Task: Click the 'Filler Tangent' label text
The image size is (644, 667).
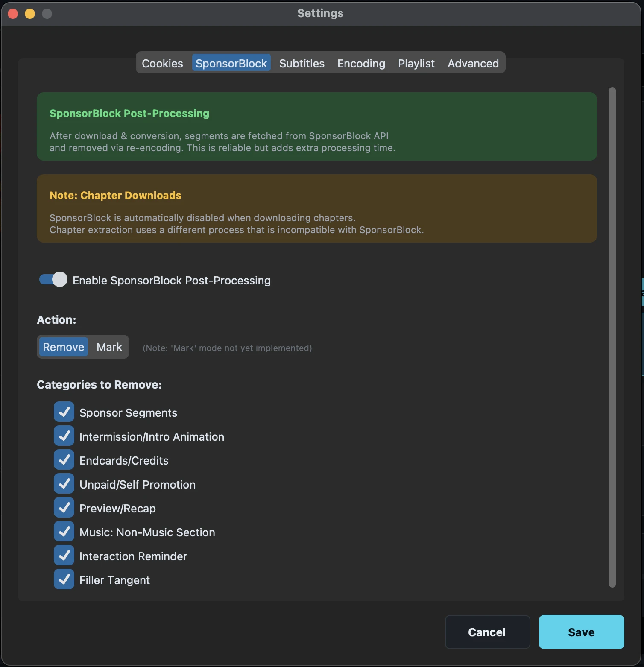Action: coord(114,580)
